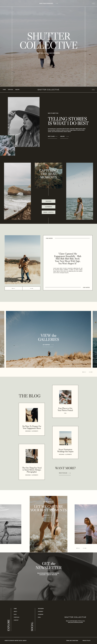Open One Thing You Need to Know post

coord(32,462)
